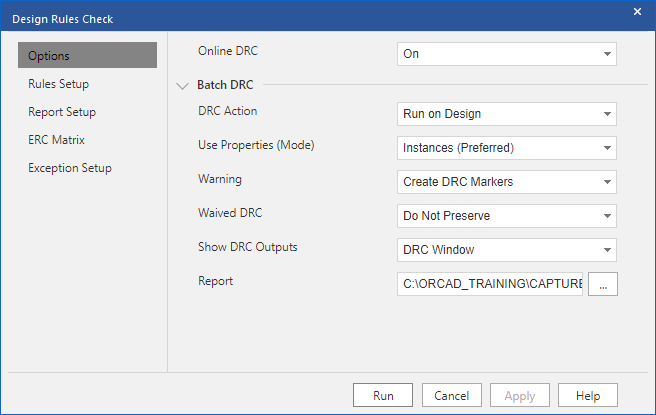Click the Batch DRC heading text
The height and width of the screenshot is (415, 656).
(225, 85)
